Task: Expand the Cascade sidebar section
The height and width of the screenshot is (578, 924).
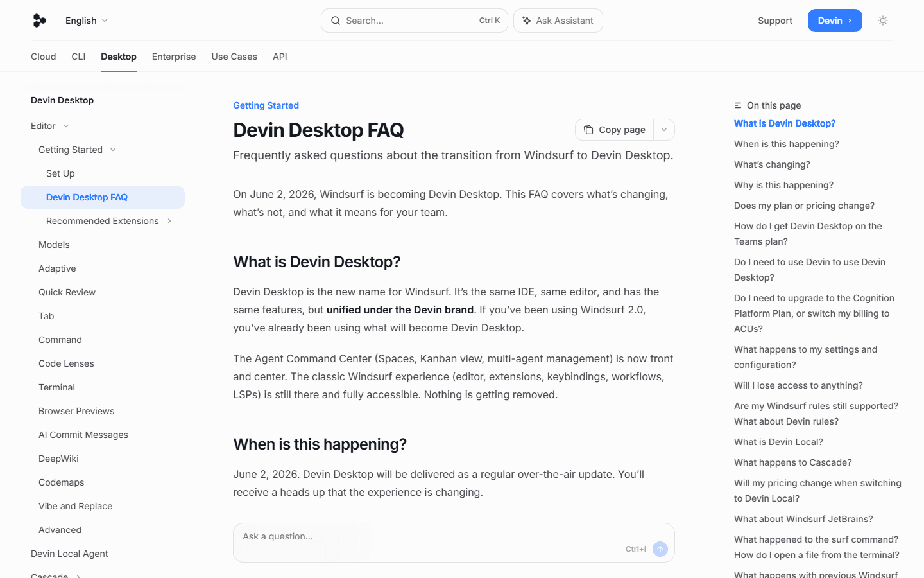Action: 55,575
